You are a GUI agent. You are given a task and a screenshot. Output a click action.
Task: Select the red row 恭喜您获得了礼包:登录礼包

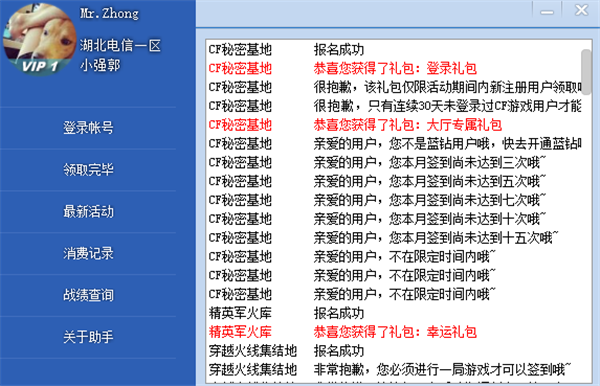point(394,68)
